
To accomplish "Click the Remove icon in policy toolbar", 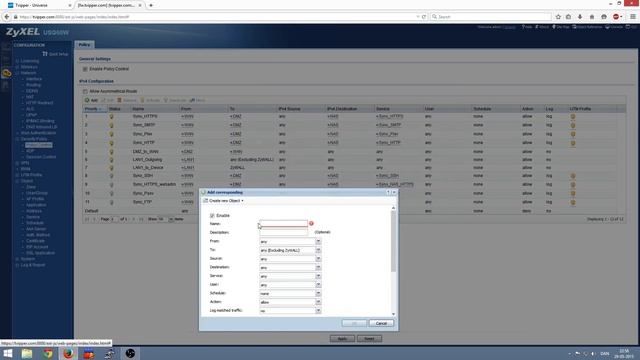I will (x=120, y=100).
